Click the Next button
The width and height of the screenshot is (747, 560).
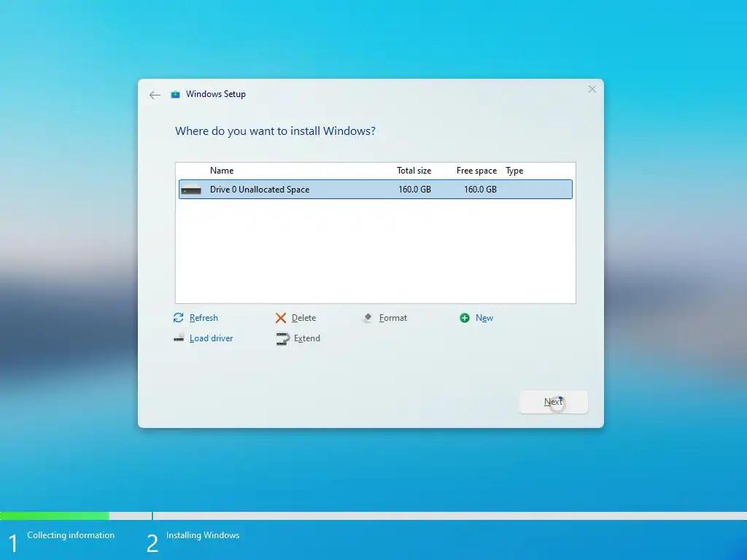coord(553,402)
